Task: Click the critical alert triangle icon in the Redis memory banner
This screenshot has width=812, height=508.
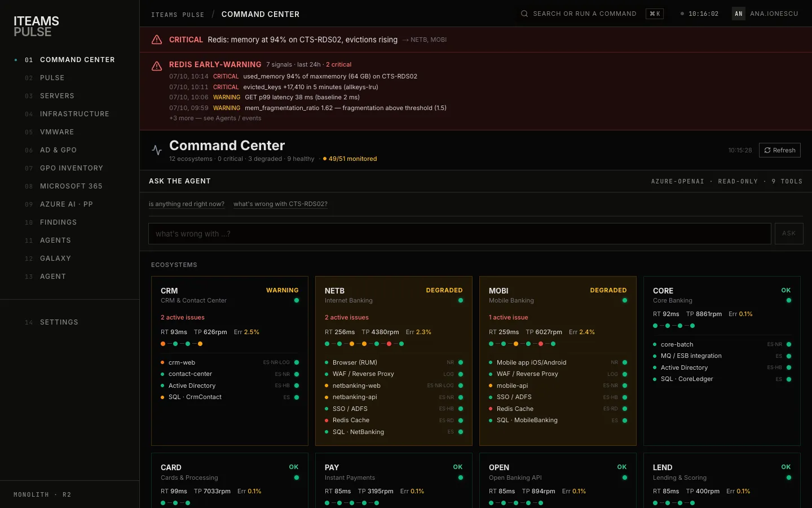Action: point(157,40)
